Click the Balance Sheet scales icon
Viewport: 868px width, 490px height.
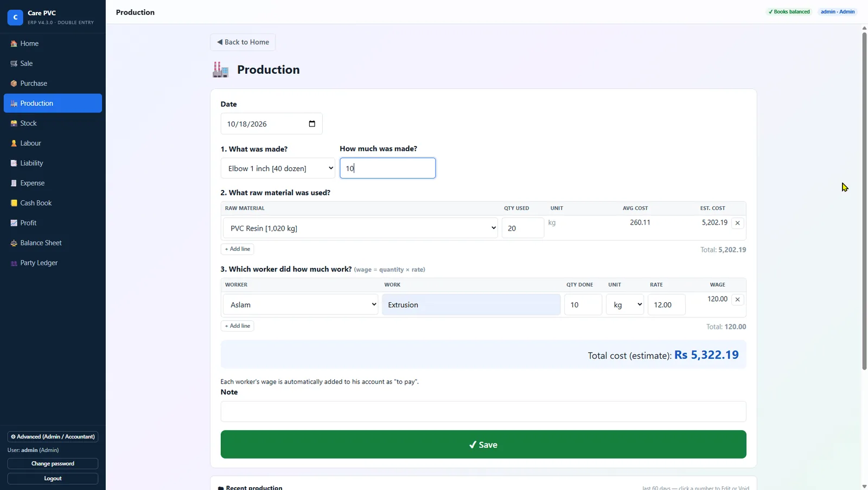[x=14, y=243]
